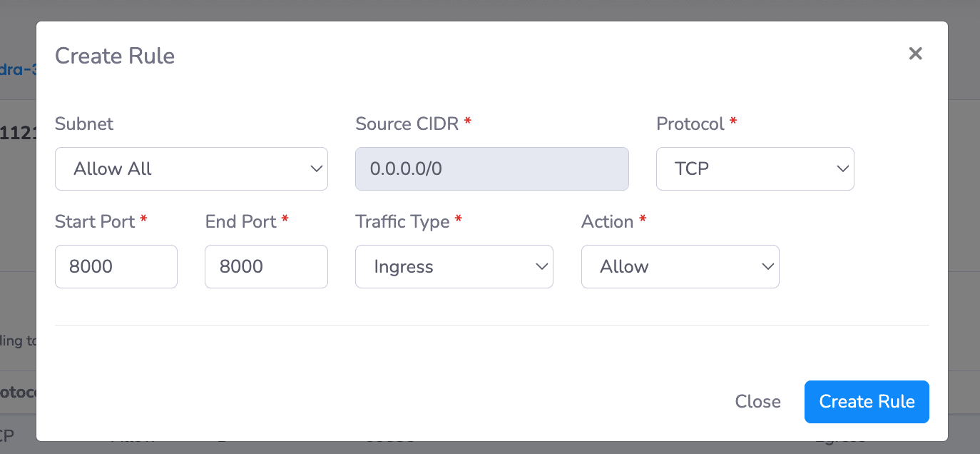
Task: Click the Action field label
Action: tap(608, 221)
